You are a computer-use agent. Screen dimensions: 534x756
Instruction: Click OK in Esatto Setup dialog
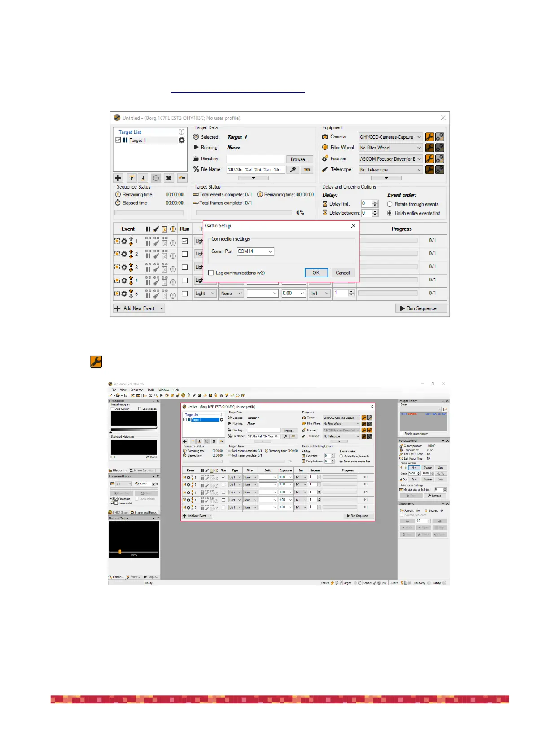tap(316, 273)
